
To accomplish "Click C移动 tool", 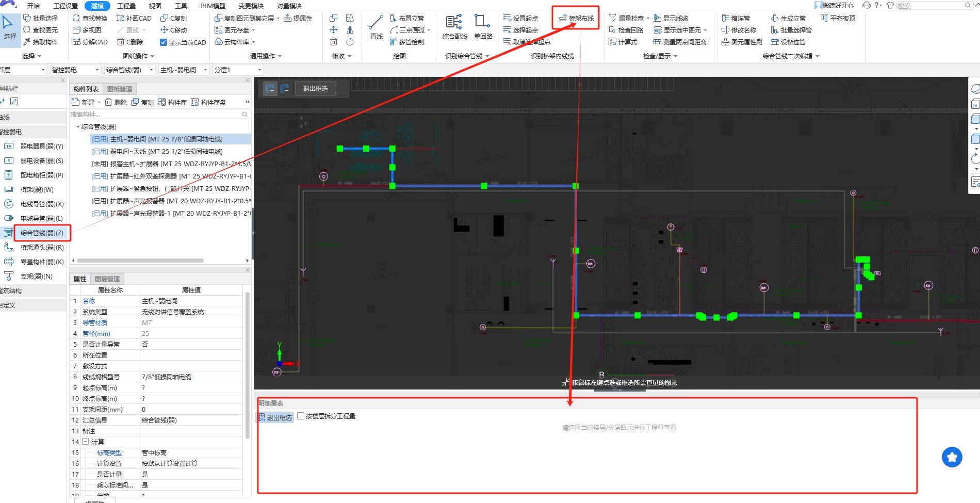I will click(x=174, y=30).
